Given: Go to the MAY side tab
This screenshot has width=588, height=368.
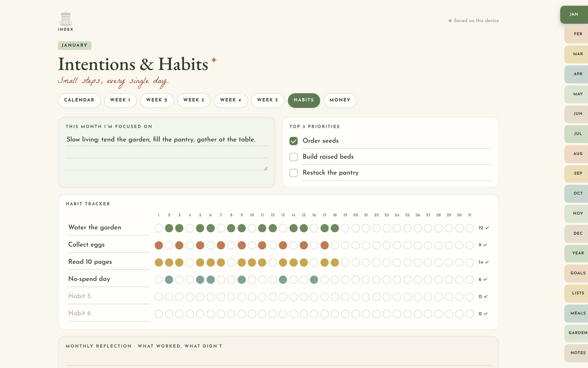Looking at the screenshot, I should (577, 94).
